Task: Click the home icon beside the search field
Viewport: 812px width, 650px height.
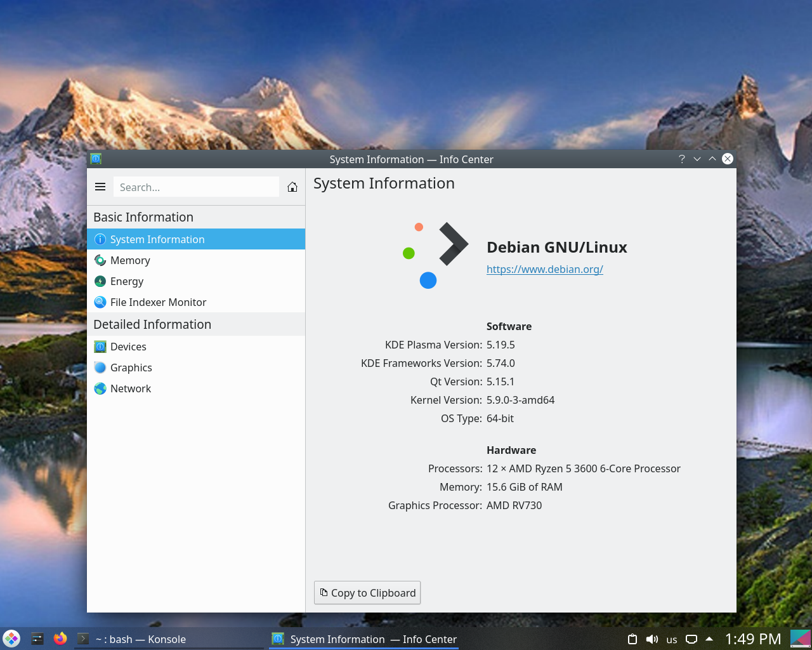Action: tap(292, 187)
